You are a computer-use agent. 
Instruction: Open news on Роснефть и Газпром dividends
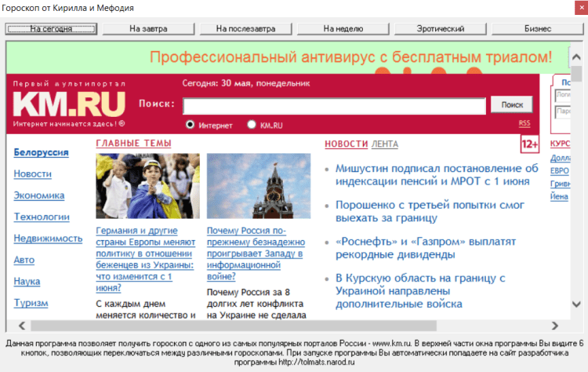coord(426,248)
